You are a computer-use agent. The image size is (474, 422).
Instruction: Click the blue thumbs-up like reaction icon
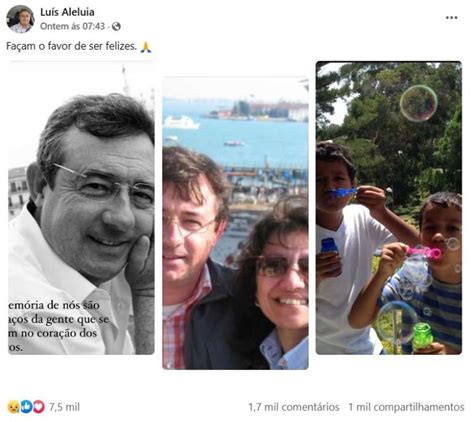coord(26,407)
